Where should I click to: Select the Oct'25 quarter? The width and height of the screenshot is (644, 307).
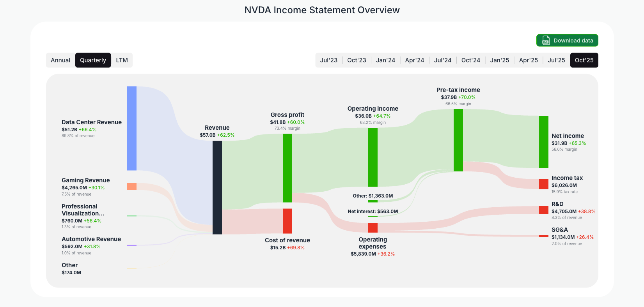[x=584, y=60]
